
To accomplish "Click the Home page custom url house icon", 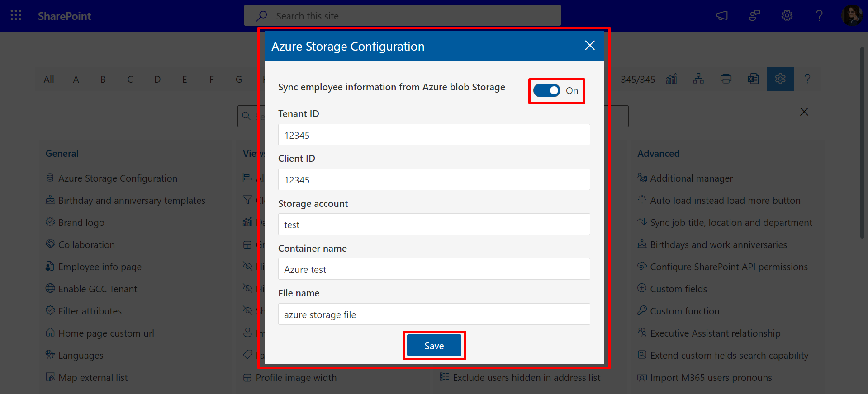I will tap(50, 332).
